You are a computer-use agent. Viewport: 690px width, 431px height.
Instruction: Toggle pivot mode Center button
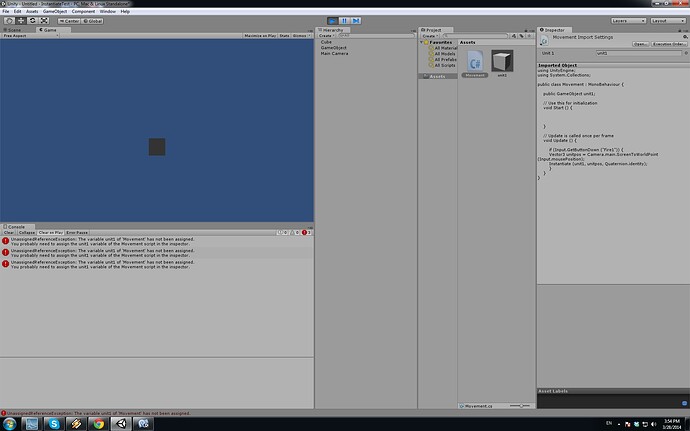[69, 21]
